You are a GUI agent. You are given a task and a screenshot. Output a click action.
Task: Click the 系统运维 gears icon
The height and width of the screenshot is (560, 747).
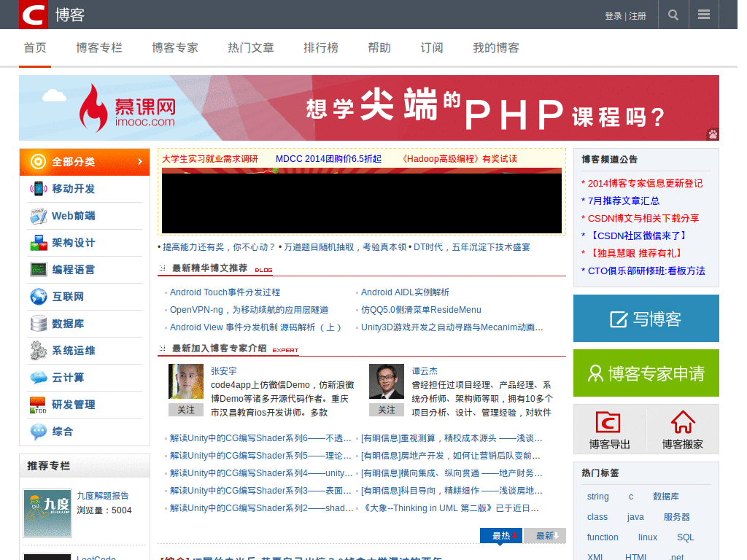(x=38, y=351)
